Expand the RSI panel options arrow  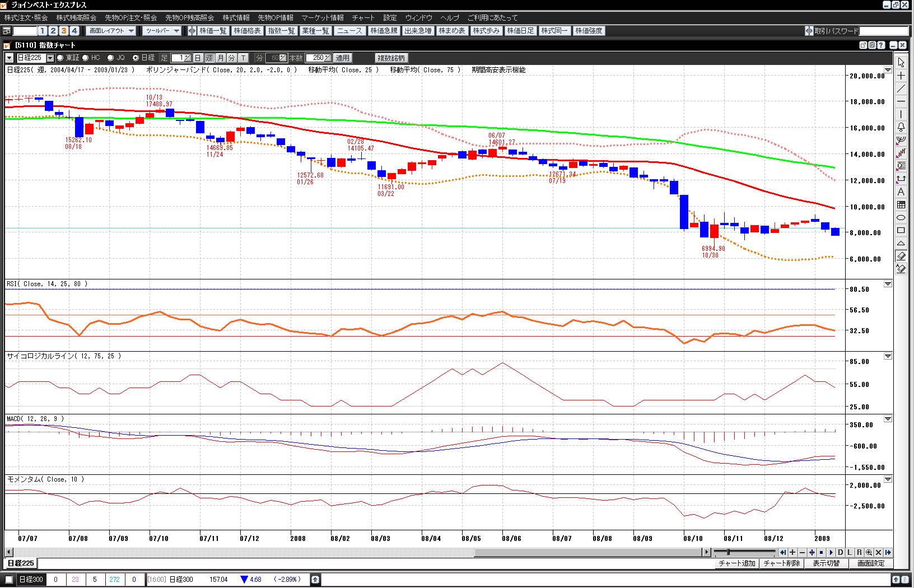coord(888,284)
